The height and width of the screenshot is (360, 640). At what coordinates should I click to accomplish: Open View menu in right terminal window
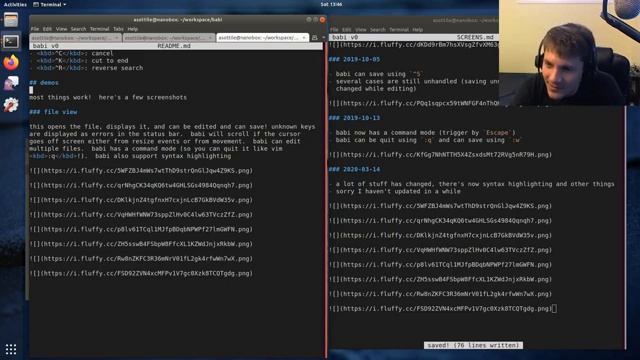point(360,30)
